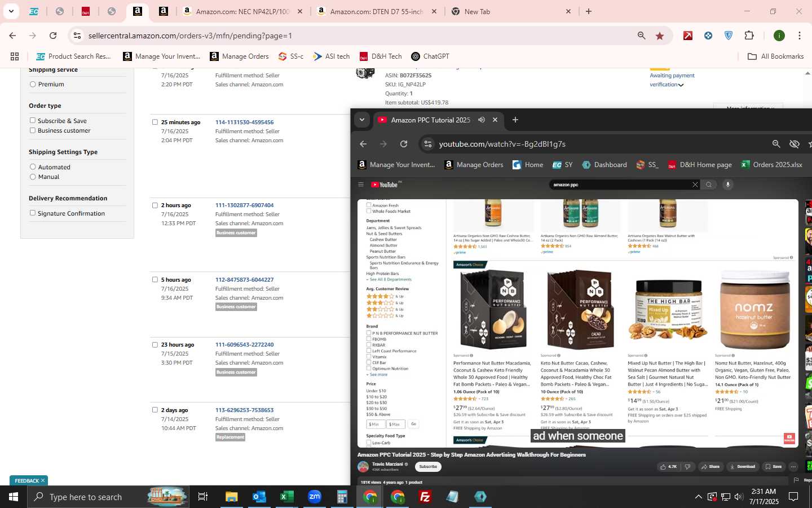Screen dimensions: 812x508
Task: Open Zoom app from the taskbar
Action: [x=315, y=497]
